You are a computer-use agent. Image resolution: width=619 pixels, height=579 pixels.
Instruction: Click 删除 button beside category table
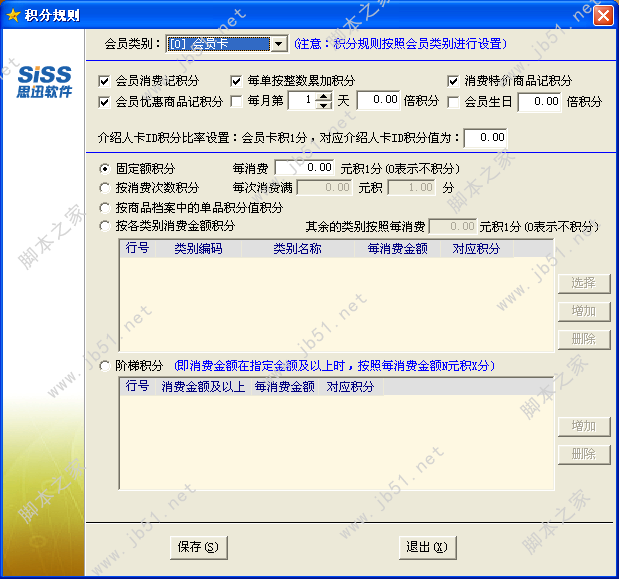[583, 339]
